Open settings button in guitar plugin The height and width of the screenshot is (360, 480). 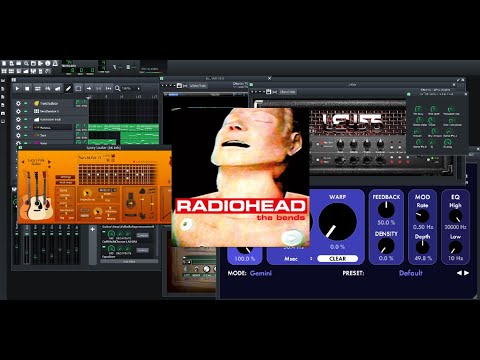(66, 177)
